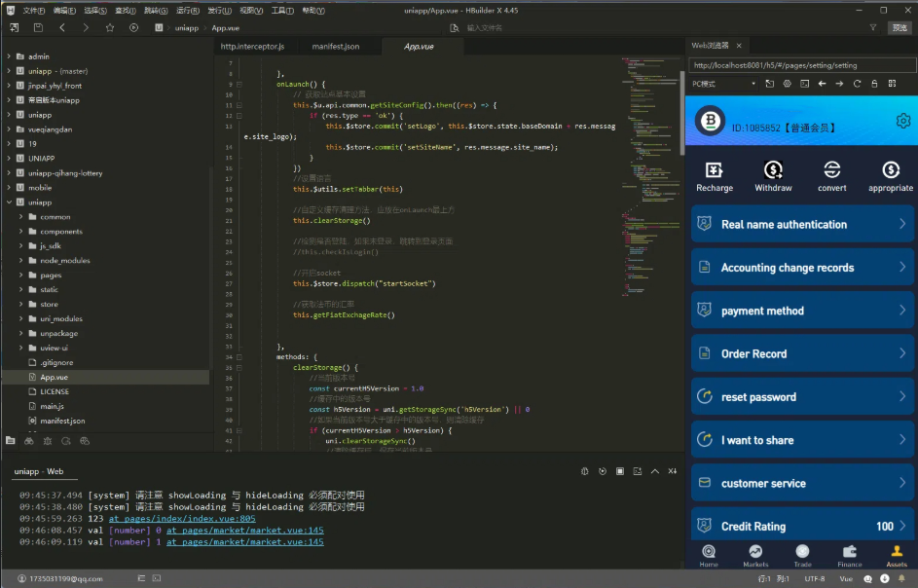Screen dimensions: 918x588
Task: Click the stop icon in console toolbar
Action: pyautogui.click(x=620, y=471)
